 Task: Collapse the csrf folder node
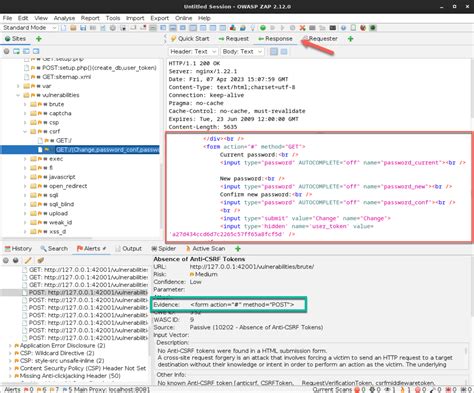[x=25, y=132]
